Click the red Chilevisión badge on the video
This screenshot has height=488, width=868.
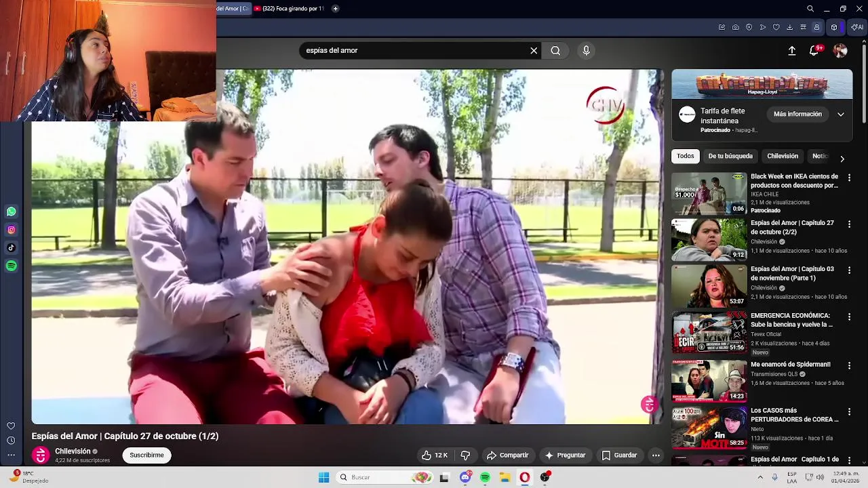click(x=649, y=405)
